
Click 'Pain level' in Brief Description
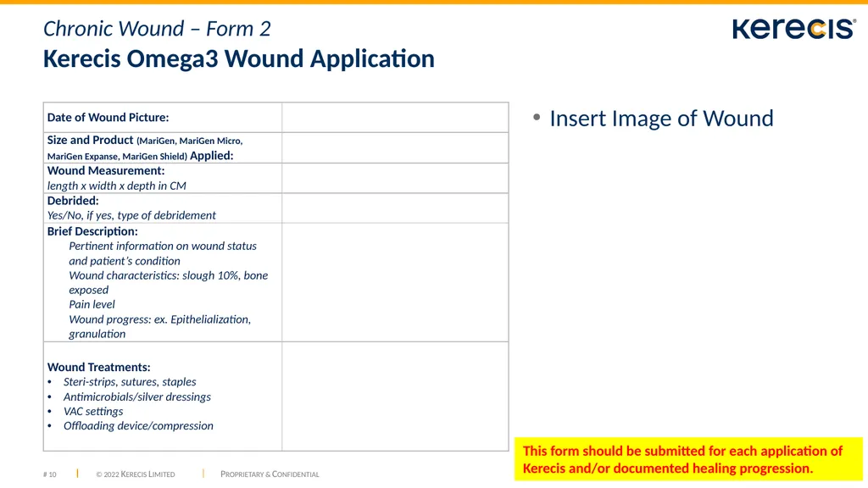coord(92,304)
